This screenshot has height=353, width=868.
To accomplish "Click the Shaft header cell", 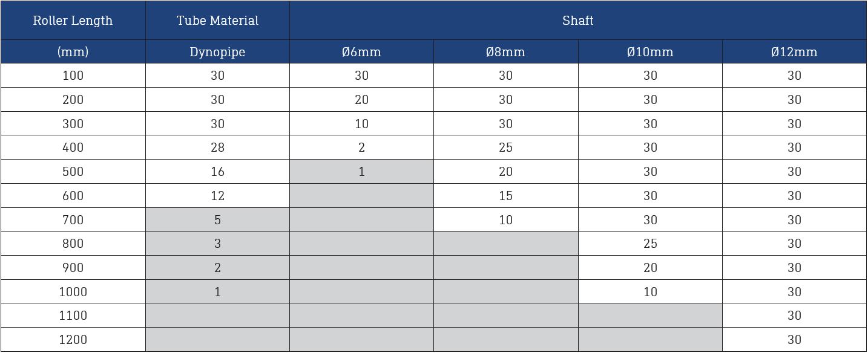I will pyautogui.click(x=578, y=21).
